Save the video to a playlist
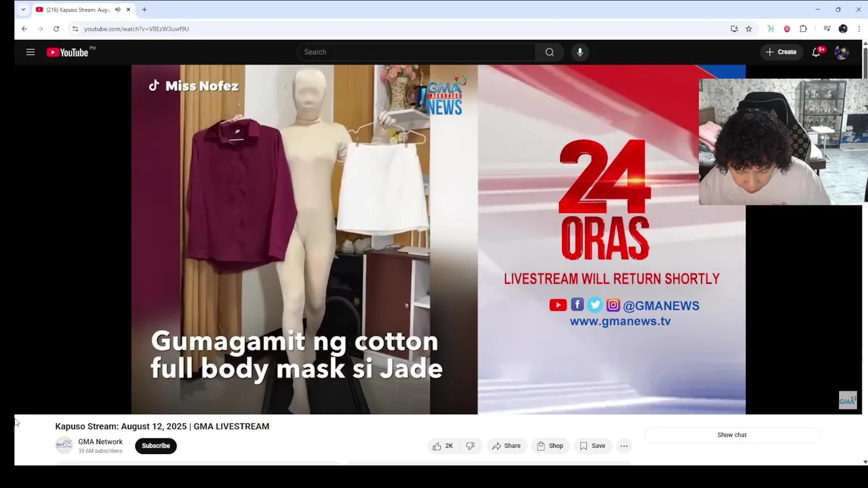This screenshot has width=868, height=488. 592,446
